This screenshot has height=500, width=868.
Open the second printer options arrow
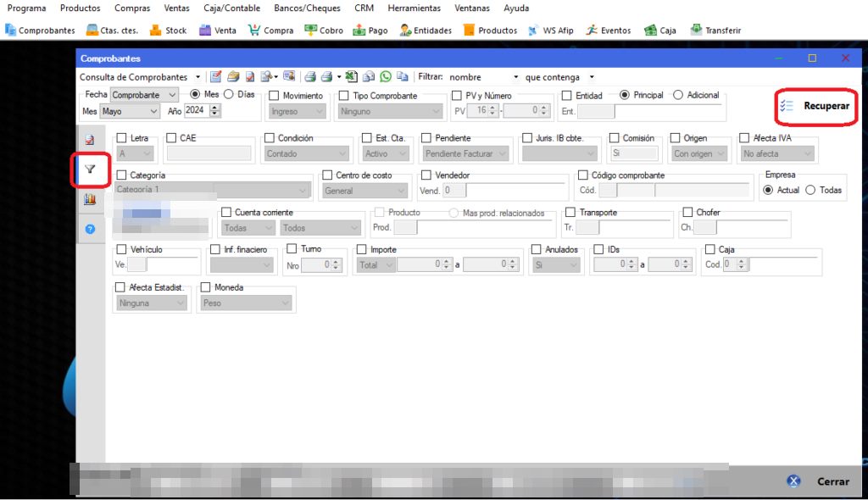click(339, 77)
